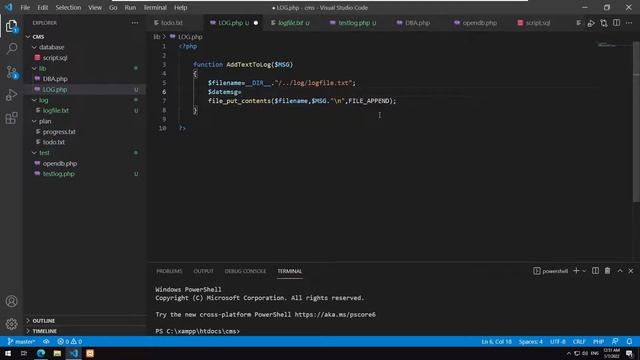Open the Accounts menu icon
This screenshot has height=360, width=640.
pyautogui.click(x=11, y=301)
